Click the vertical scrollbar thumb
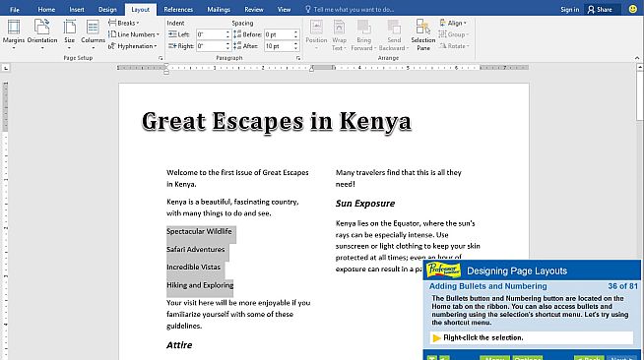Screen dimensions: 644x360 point(640,96)
